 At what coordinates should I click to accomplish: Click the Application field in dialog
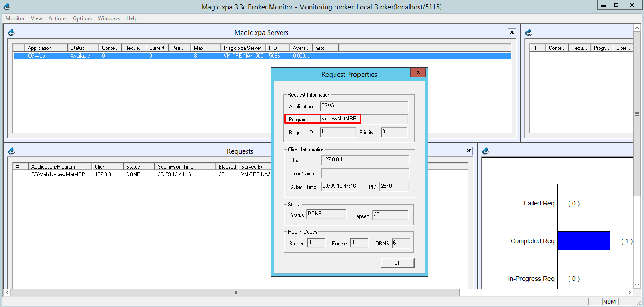(364, 106)
